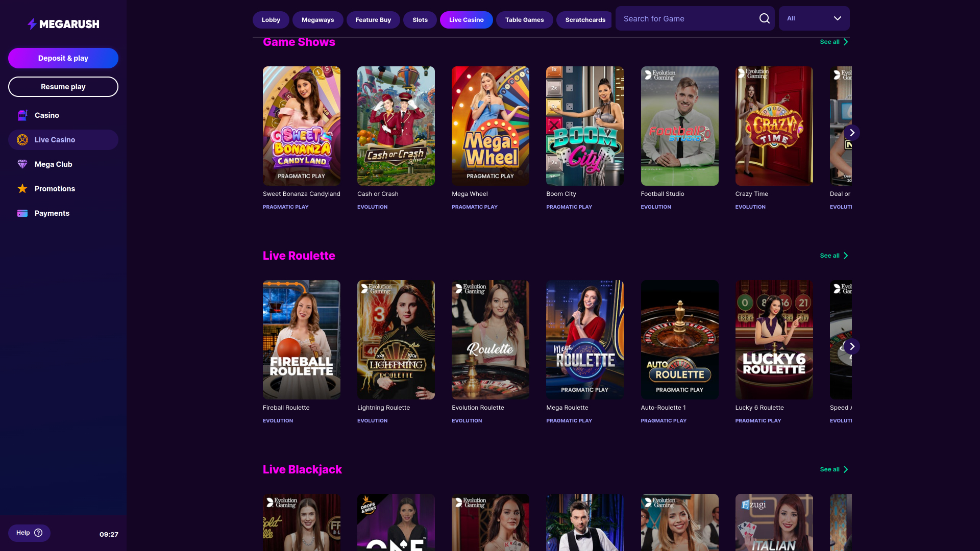Viewport: 980px width, 551px height.
Task: Open the Payments section icon
Action: tap(22, 213)
